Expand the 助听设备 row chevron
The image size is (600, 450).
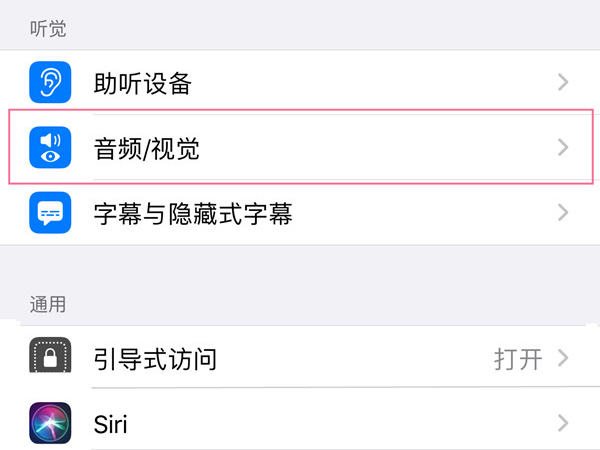coord(563,82)
